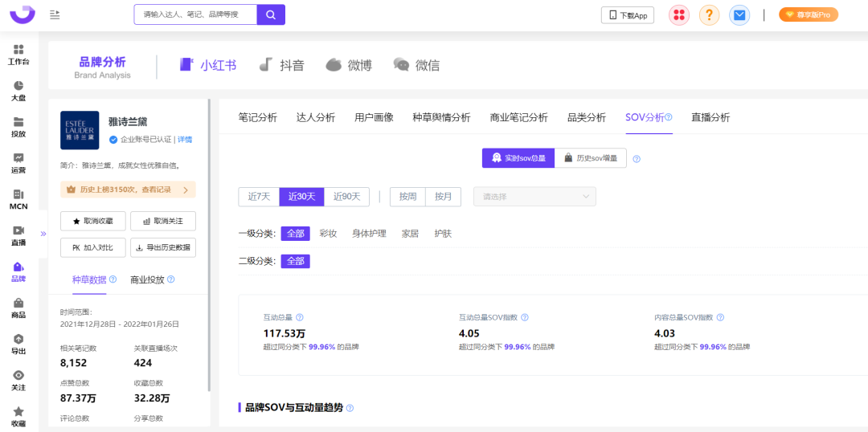The width and height of the screenshot is (868, 432).
Task: Open 直播 in the left sidebar
Action: (18, 235)
